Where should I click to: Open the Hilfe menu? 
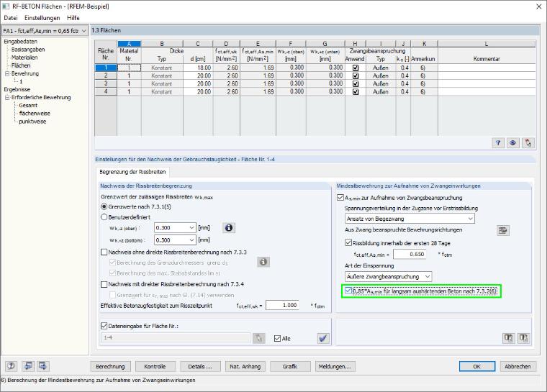click(x=73, y=18)
